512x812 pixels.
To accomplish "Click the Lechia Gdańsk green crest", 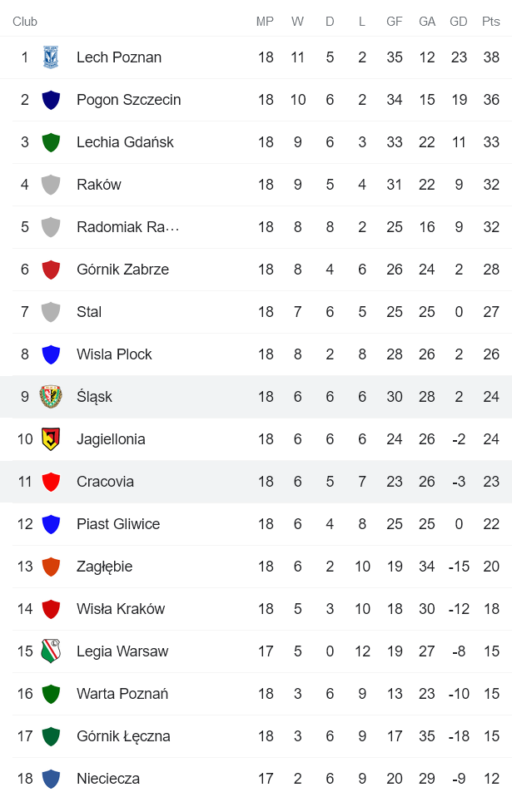I will [x=50, y=142].
